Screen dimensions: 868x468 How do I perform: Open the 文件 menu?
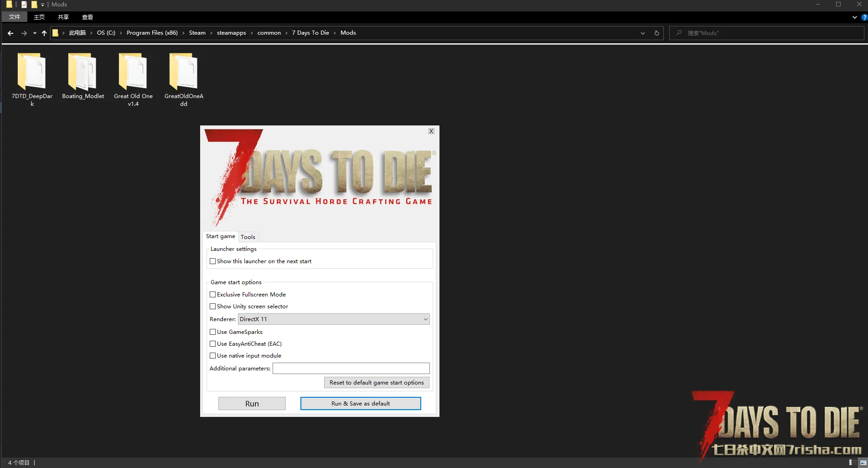pyautogui.click(x=15, y=17)
